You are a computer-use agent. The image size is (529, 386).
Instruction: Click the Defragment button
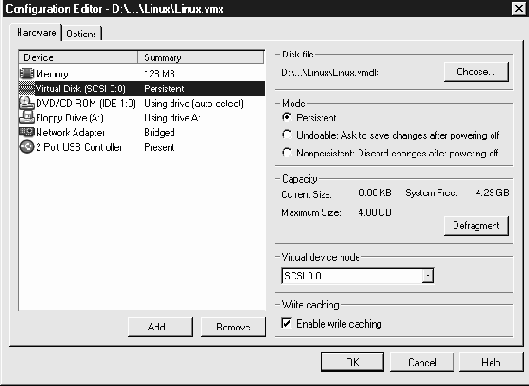click(476, 225)
